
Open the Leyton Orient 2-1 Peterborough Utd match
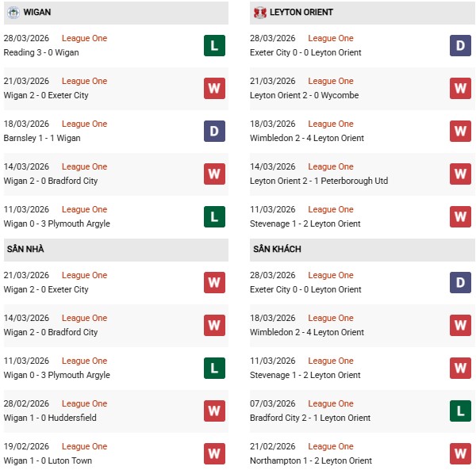(318, 181)
